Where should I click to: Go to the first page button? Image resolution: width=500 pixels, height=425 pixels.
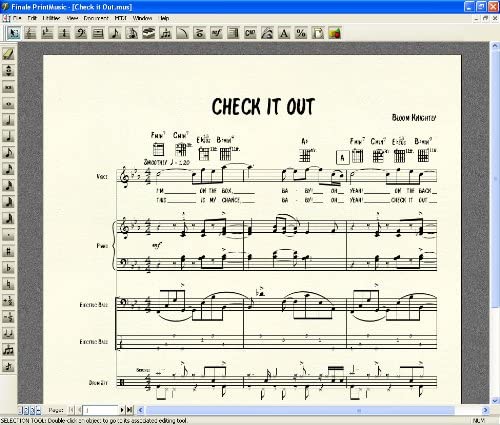click(x=71, y=410)
